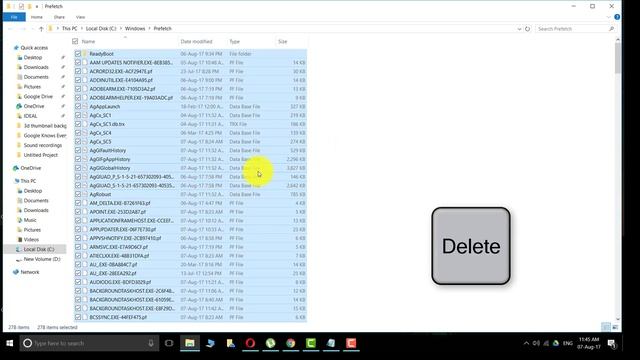Screen dimensions: 640x360
Task: Open the View ribbon tab
Action: coord(80,17)
